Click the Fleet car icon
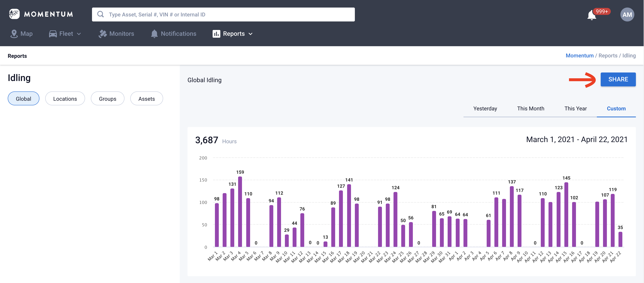Screen dimensions: 644x283 click(x=53, y=34)
